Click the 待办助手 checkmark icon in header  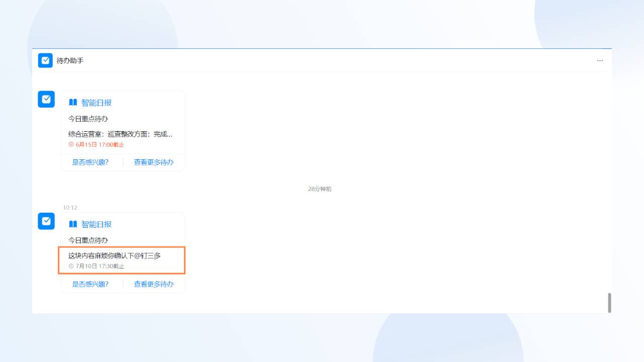pos(45,60)
